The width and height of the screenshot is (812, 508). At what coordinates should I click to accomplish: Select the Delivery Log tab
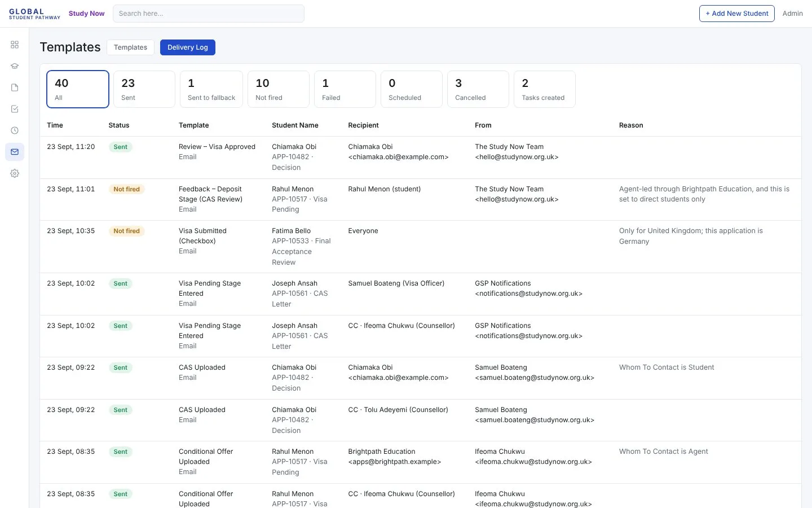(x=188, y=47)
